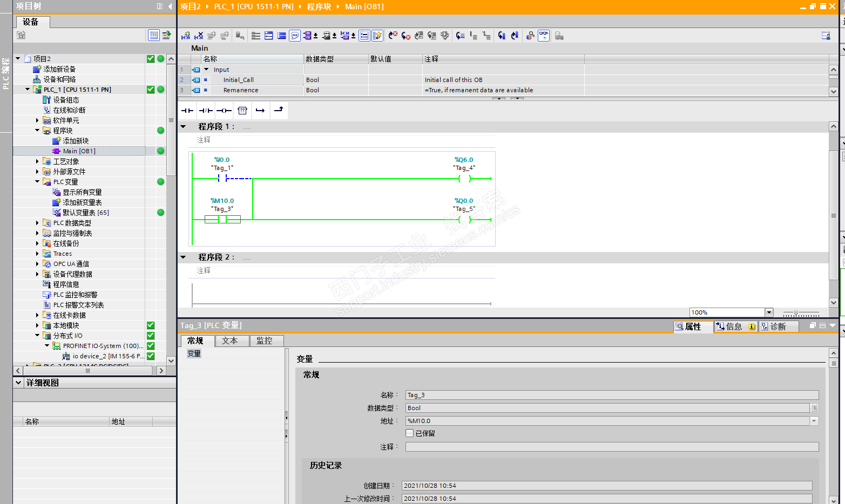Image resolution: width=845 pixels, height=504 pixels.
Task: Toggle the absolute/symbolic operands icon
Action: pos(308,36)
